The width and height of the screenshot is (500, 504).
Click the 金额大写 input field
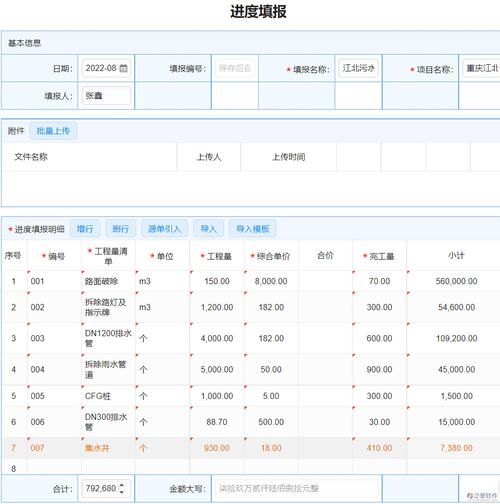(297, 489)
